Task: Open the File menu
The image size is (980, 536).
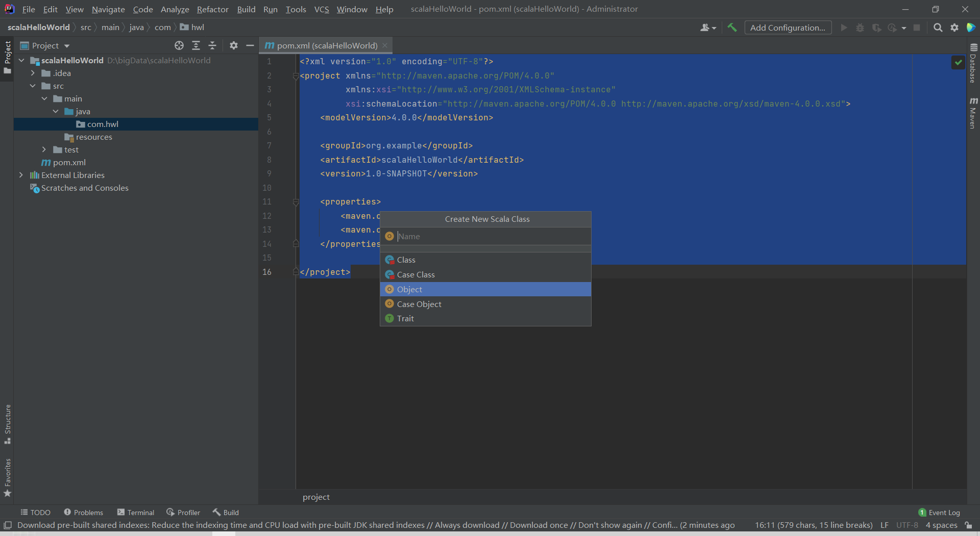Action: pyautogui.click(x=29, y=9)
